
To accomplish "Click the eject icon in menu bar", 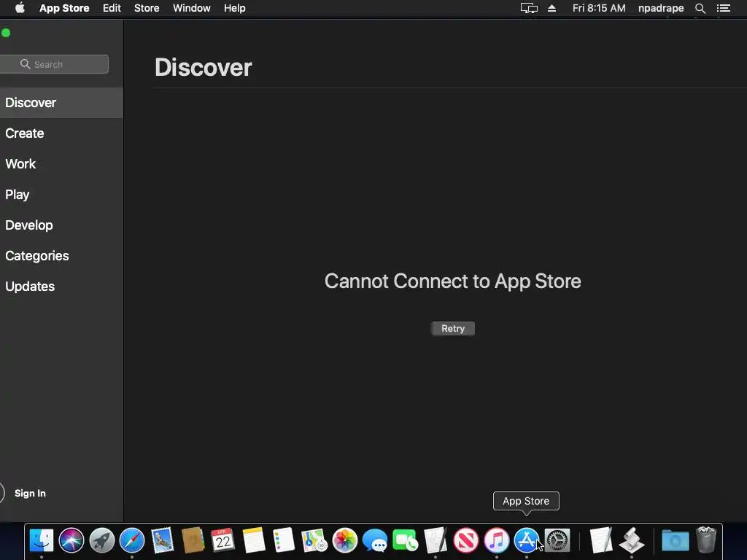I will click(551, 8).
